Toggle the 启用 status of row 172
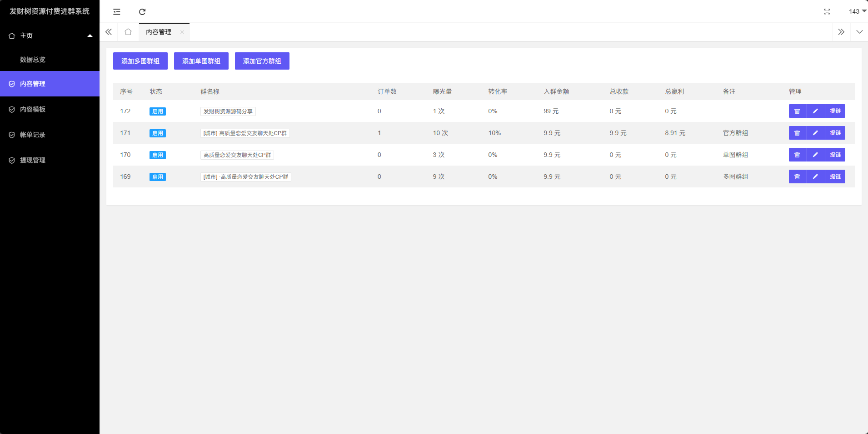 (x=158, y=111)
